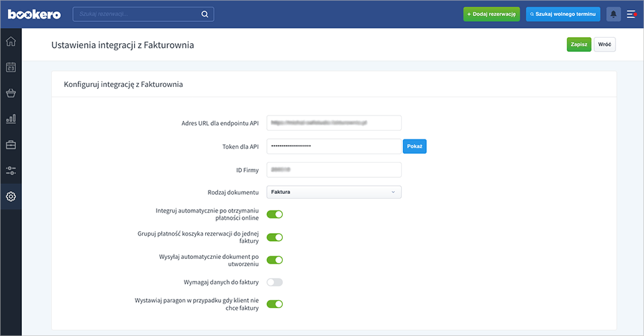Toggle automatic integration after online payment

tap(275, 214)
